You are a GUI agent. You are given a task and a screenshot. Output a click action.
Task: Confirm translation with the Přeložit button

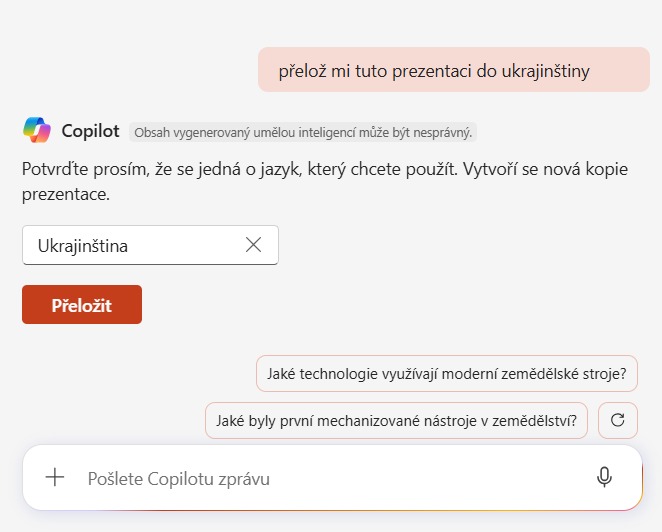click(x=82, y=304)
